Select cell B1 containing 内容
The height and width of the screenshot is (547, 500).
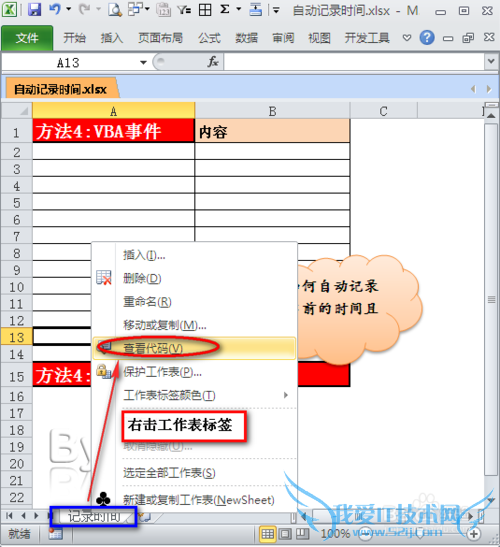click(273, 131)
